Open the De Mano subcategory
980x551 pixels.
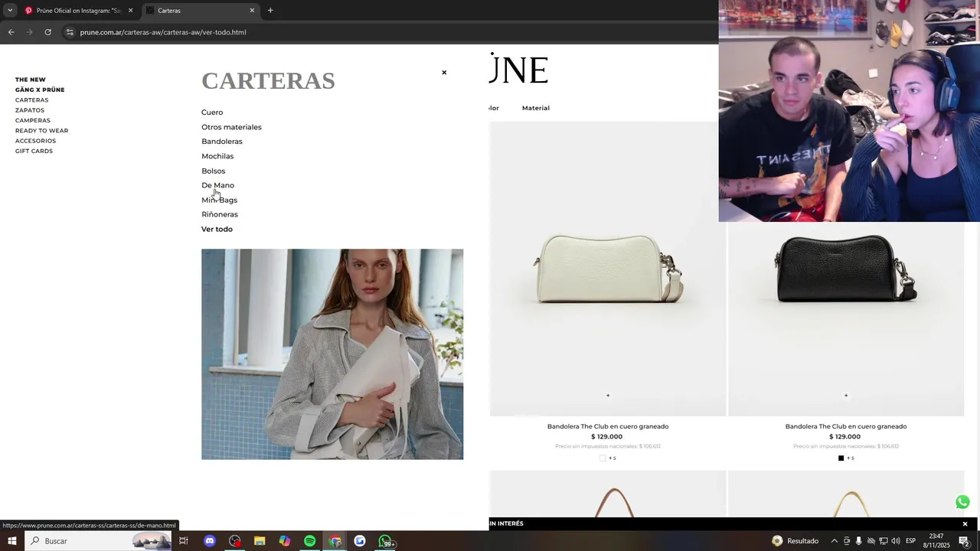pos(217,185)
